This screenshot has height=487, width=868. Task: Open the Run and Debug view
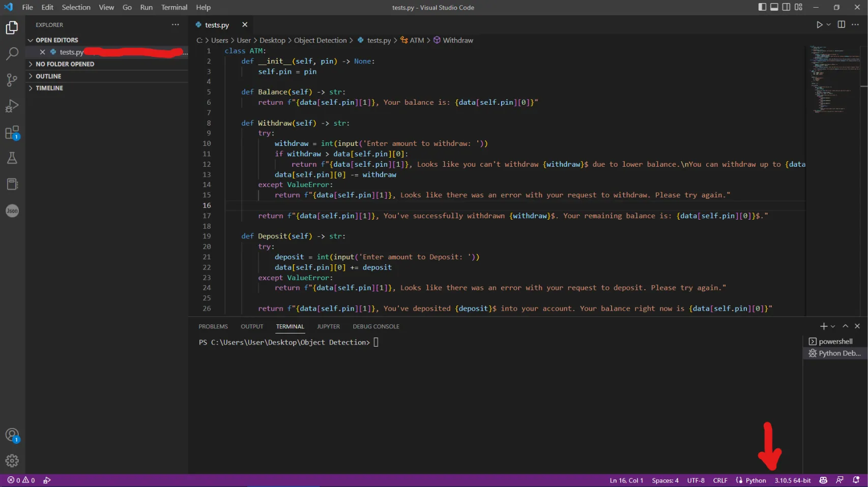point(12,106)
